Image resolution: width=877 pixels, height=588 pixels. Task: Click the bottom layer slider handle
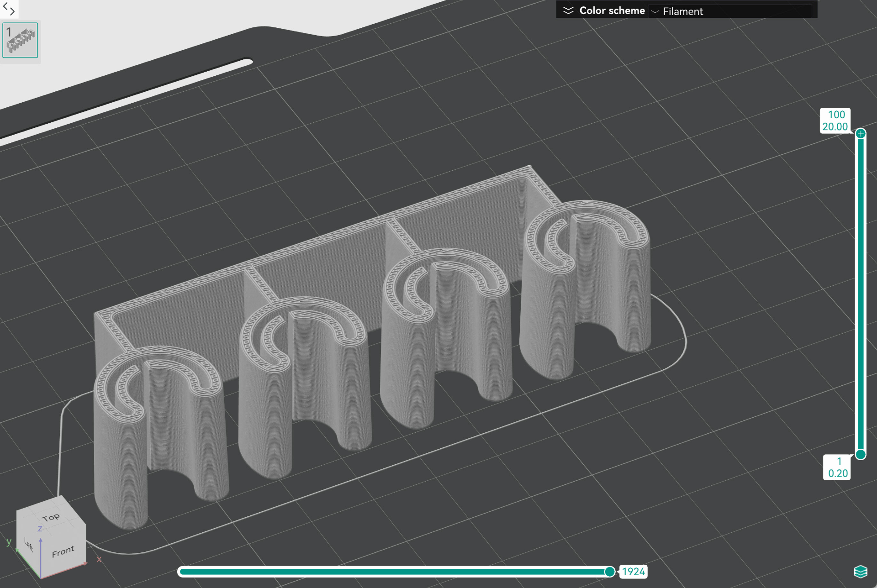(x=861, y=454)
